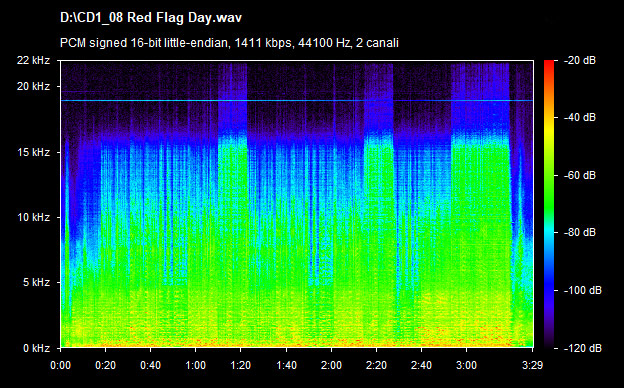Select the 2:20 time axis marker
The width and height of the screenshot is (624, 388).
coord(376,365)
